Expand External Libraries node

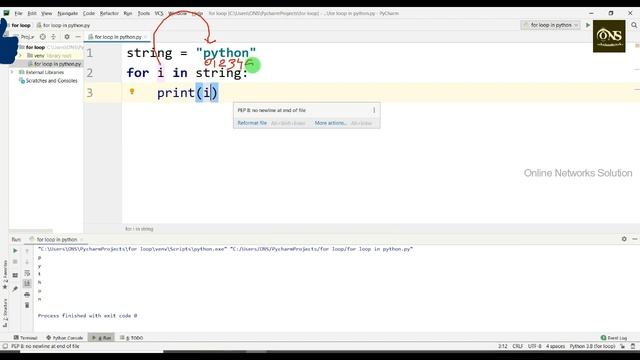click(x=12, y=72)
